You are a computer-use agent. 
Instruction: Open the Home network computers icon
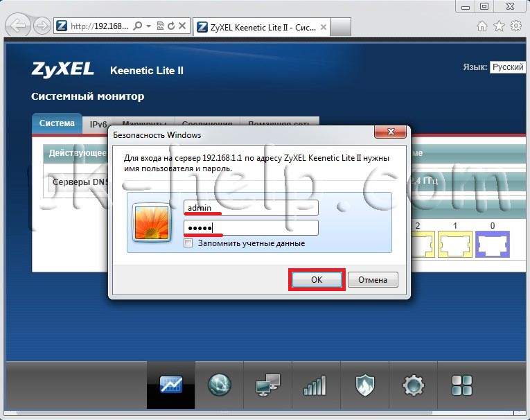pos(267,385)
